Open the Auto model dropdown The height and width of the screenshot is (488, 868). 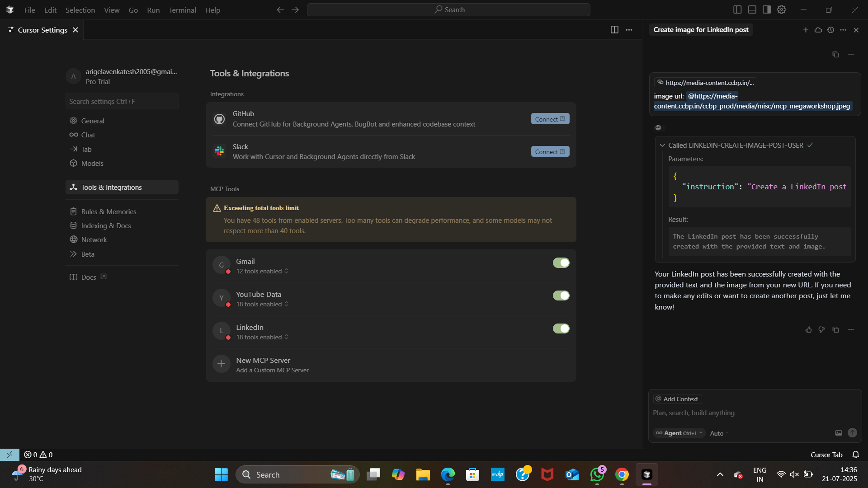[719, 433]
